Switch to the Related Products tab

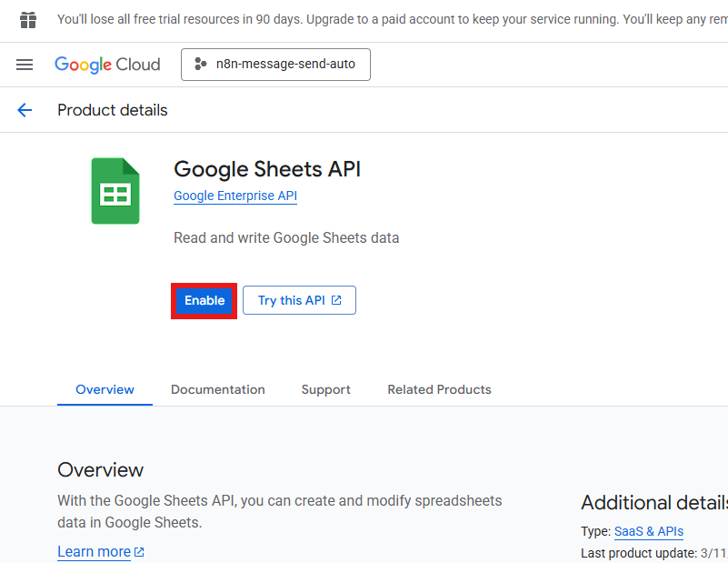439,389
